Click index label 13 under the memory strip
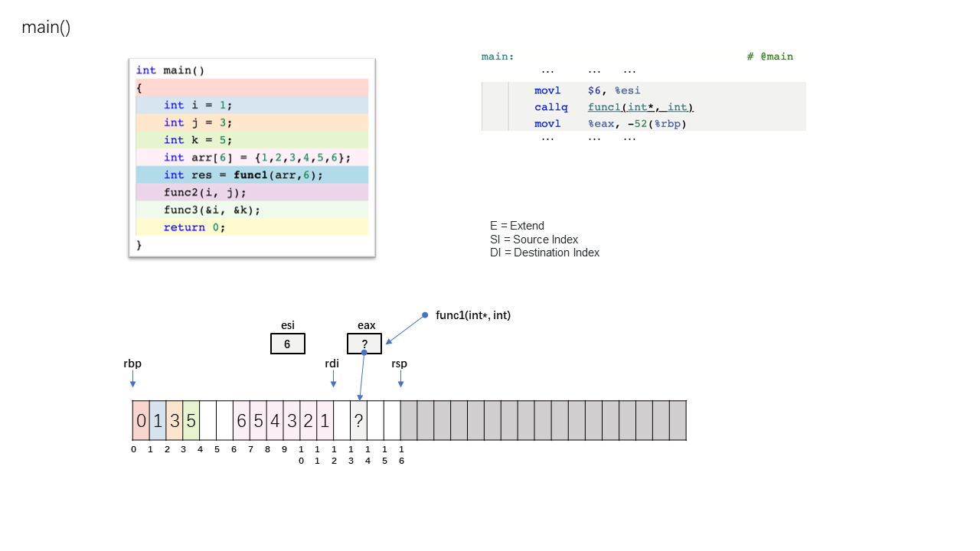 click(351, 455)
